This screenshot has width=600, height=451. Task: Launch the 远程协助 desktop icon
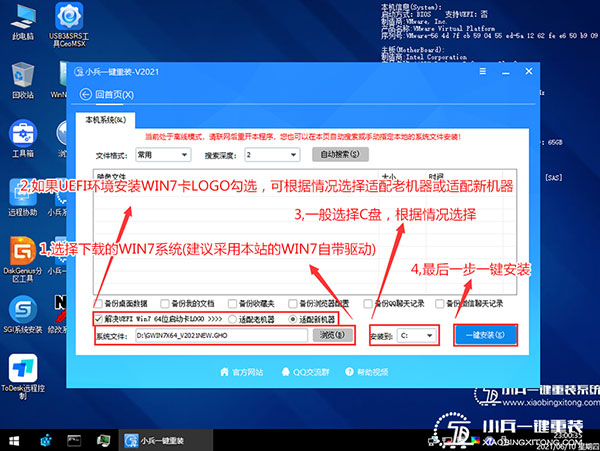click(x=23, y=197)
